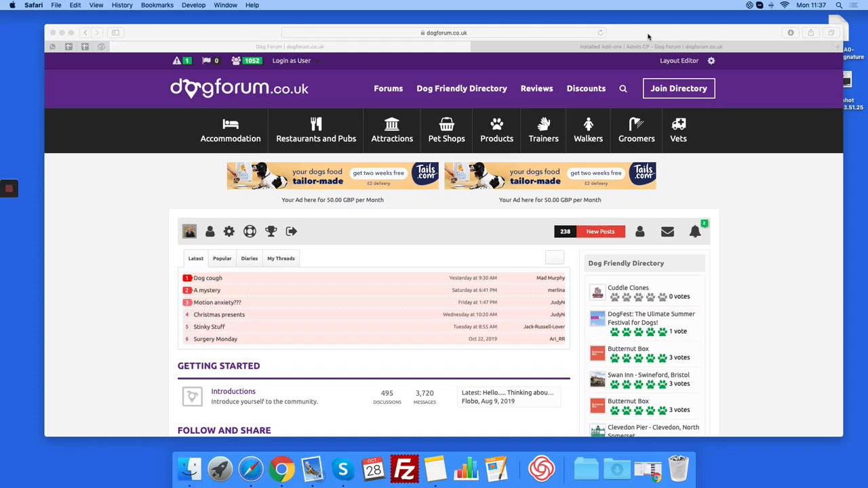The width and height of the screenshot is (868, 488).
Task: Open the Safari History menu
Action: pyautogui.click(x=122, y=5)
